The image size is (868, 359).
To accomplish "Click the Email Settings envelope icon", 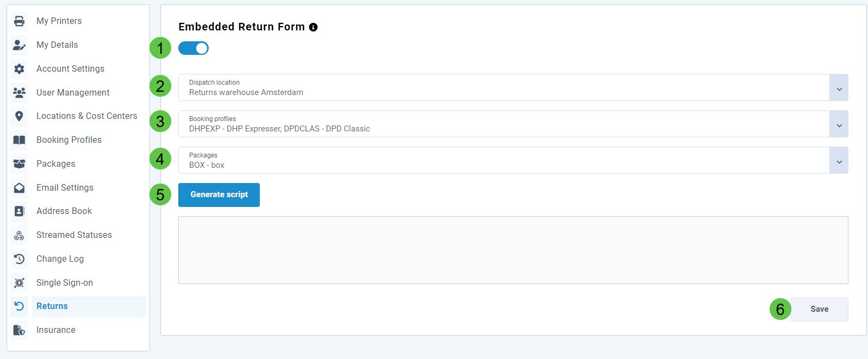I will click(x=19, y=188).
